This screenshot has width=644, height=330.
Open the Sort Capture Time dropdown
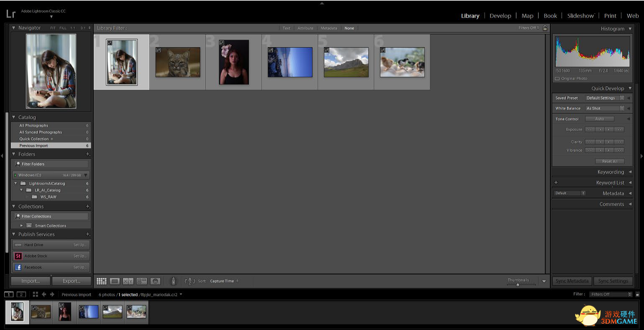224,281
